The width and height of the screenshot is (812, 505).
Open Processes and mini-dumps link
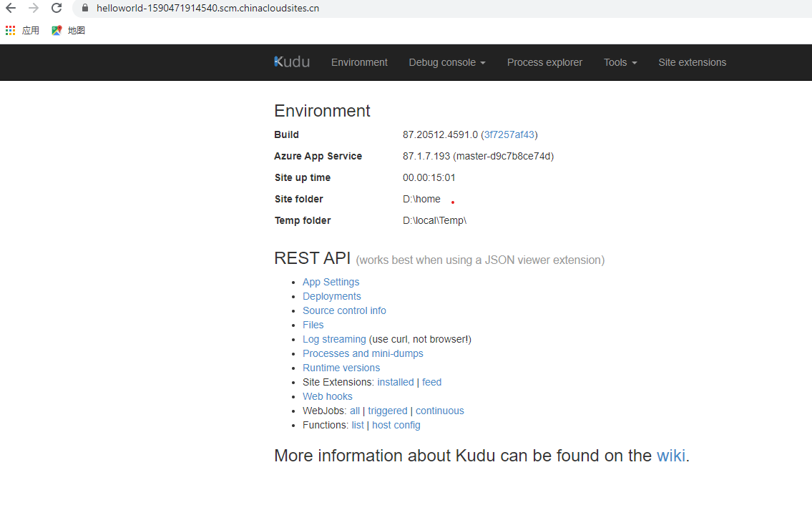tap(363, 353)
